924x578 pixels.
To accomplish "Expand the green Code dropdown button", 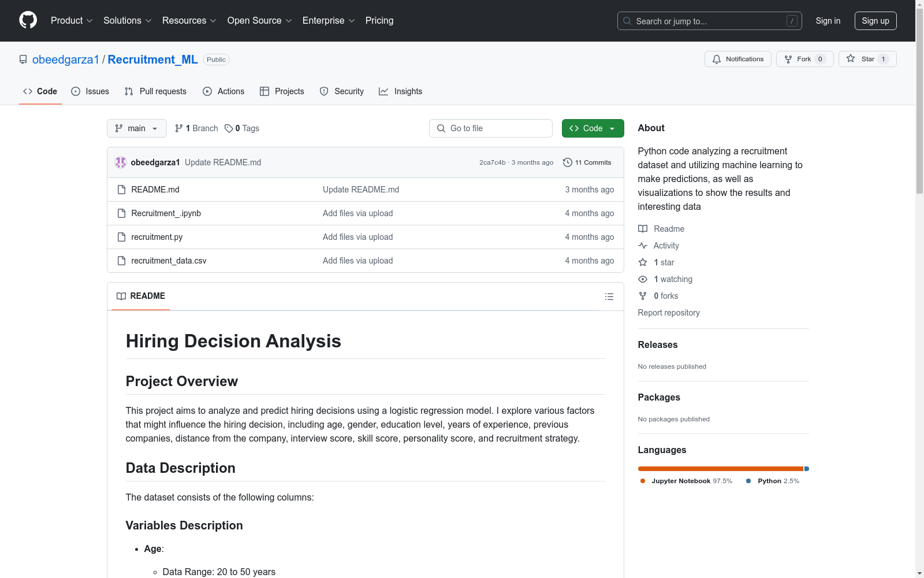I will [593, 128].
